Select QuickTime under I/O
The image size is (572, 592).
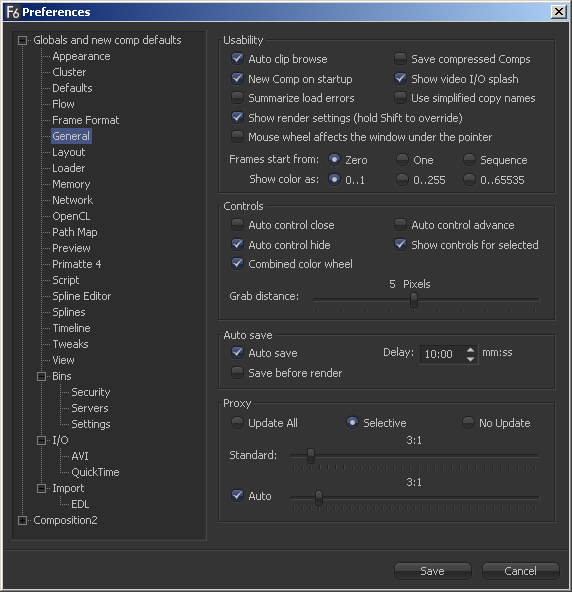coord(95,472)
